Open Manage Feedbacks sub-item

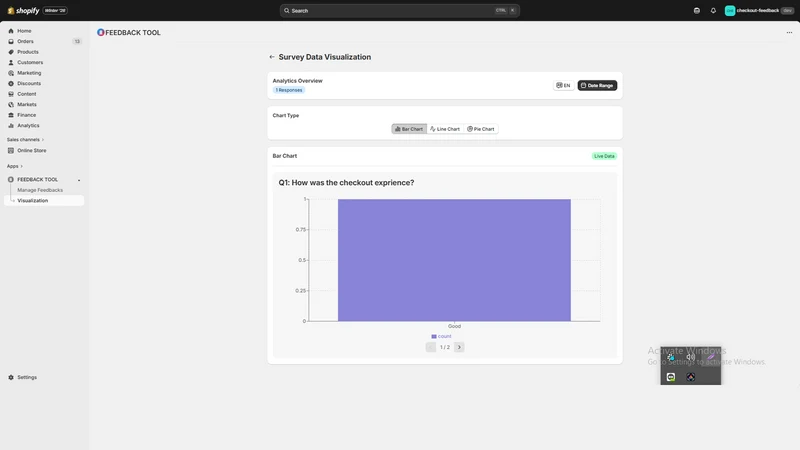point(40,190)
